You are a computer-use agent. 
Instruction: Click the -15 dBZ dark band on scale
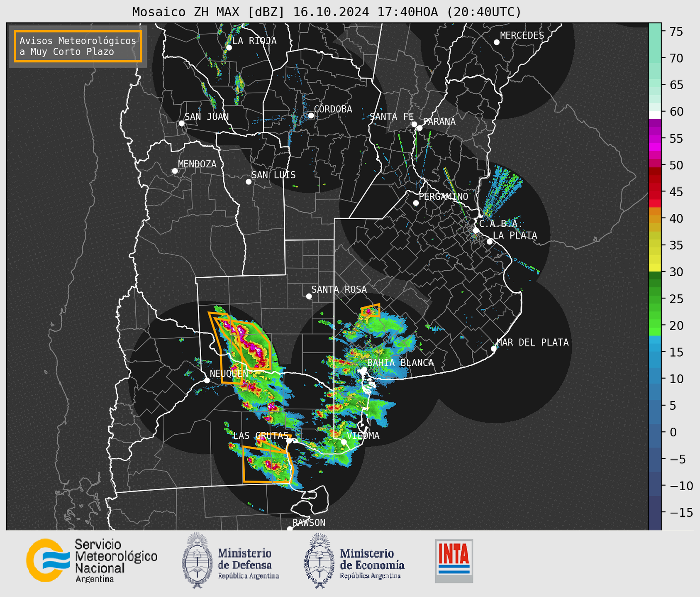pyautogui.click(x=655, y=512)
